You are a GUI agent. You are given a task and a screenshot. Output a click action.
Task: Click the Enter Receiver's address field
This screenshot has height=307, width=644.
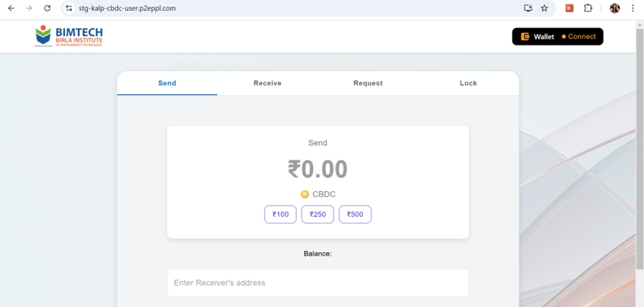click(x=317, y=282)
